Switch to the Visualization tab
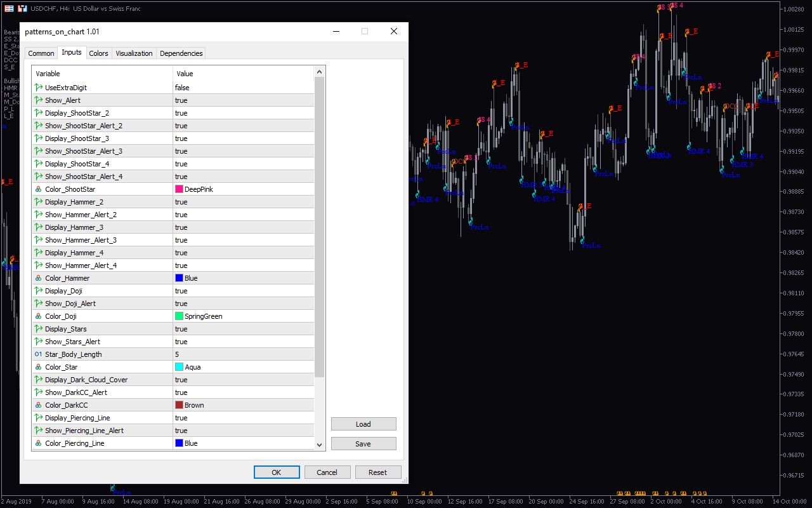This screenshot has height=508, width=812. 134,53
